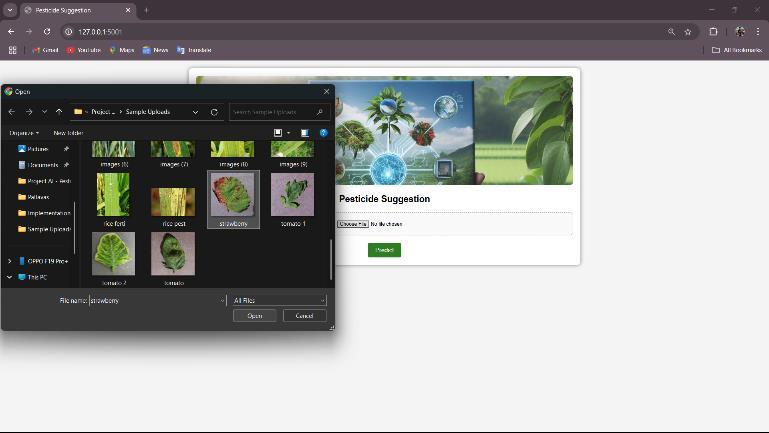Screen dimensions: 769x433
Task: Open the Chrome profile avatar
Action: coord(740,32)
